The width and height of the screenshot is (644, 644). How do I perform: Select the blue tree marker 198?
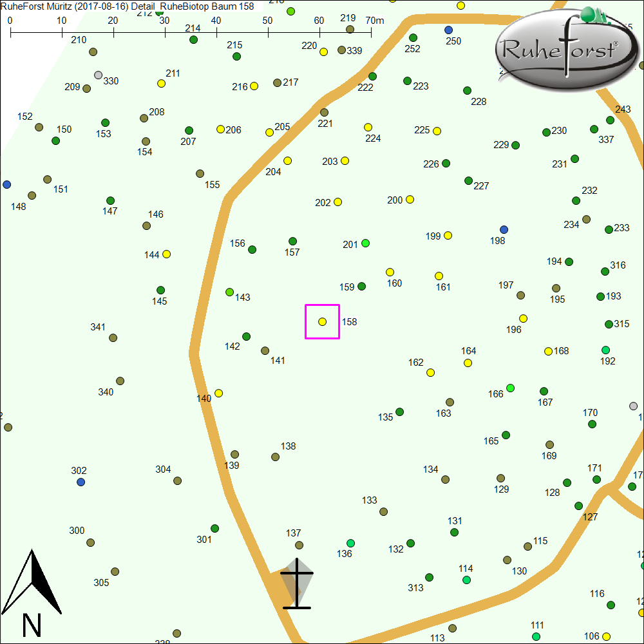click(504, 230)
